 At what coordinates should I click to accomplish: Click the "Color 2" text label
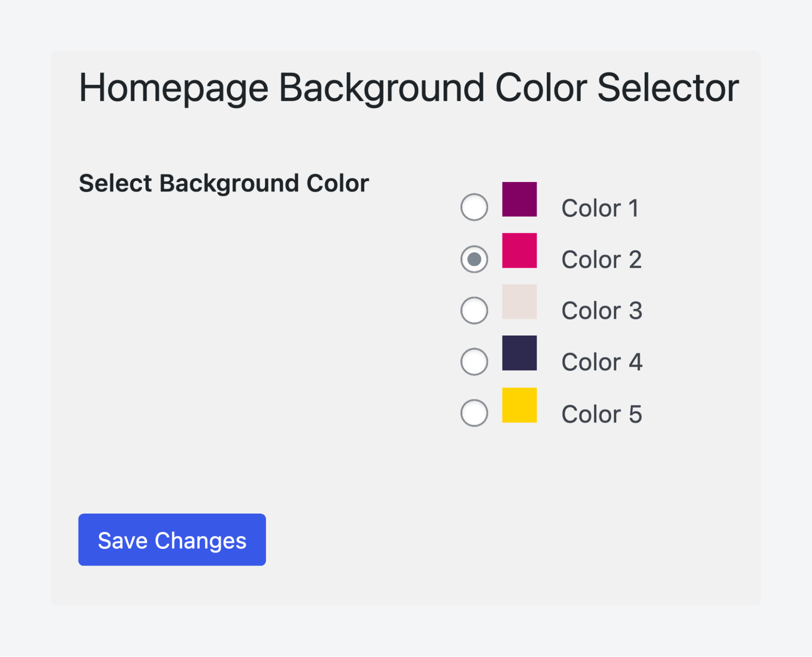[601, 260]
